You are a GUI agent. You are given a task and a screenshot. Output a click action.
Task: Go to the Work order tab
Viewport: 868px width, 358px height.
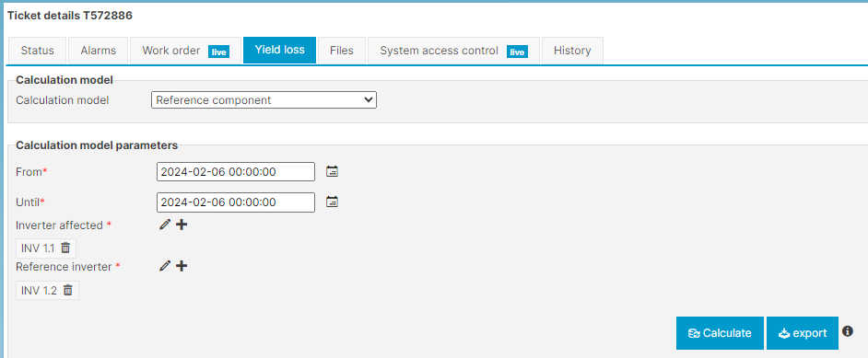pyautogui.click(x=185, y=51)
